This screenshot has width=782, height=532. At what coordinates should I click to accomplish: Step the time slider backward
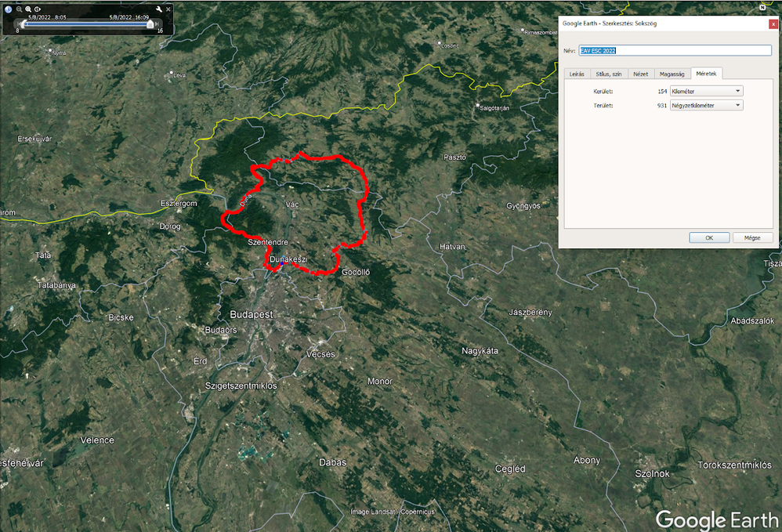(x=20, y=24)
